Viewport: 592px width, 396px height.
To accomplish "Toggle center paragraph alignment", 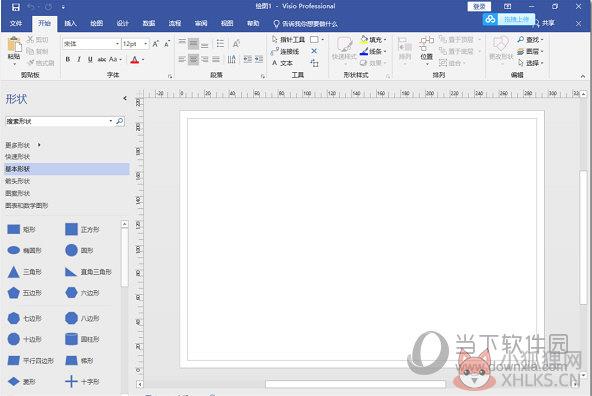I will point(193,59).
